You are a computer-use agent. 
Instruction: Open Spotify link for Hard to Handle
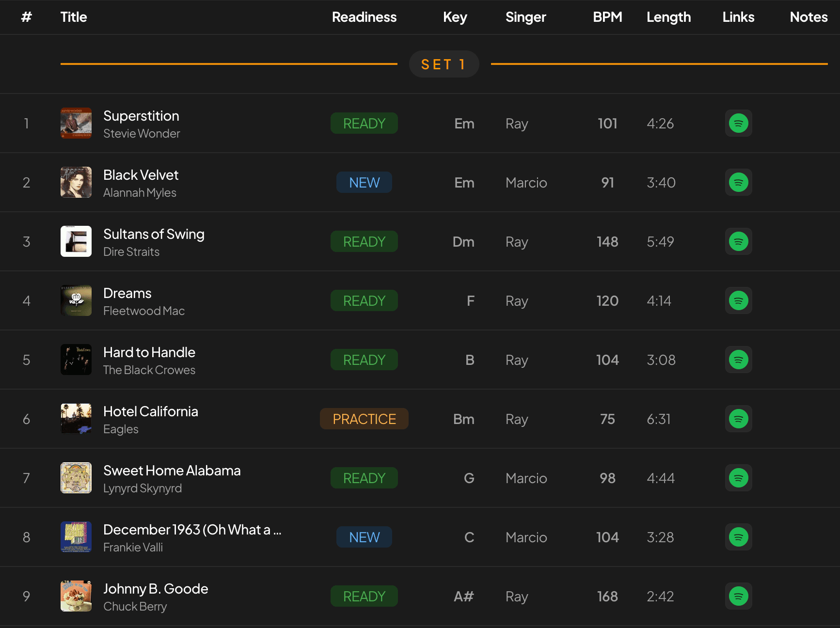pyautogui.click(x=738, y=360)
